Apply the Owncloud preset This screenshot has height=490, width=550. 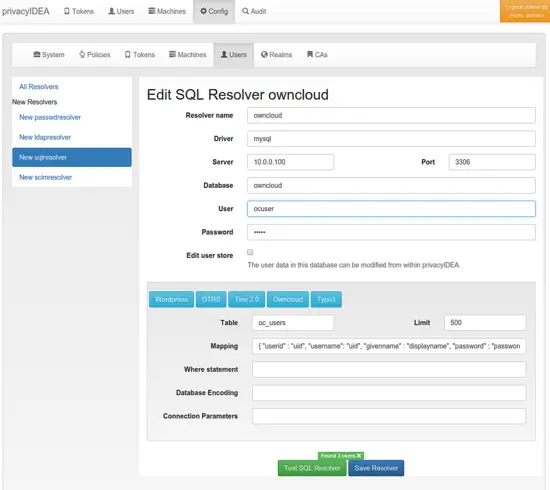288,299
